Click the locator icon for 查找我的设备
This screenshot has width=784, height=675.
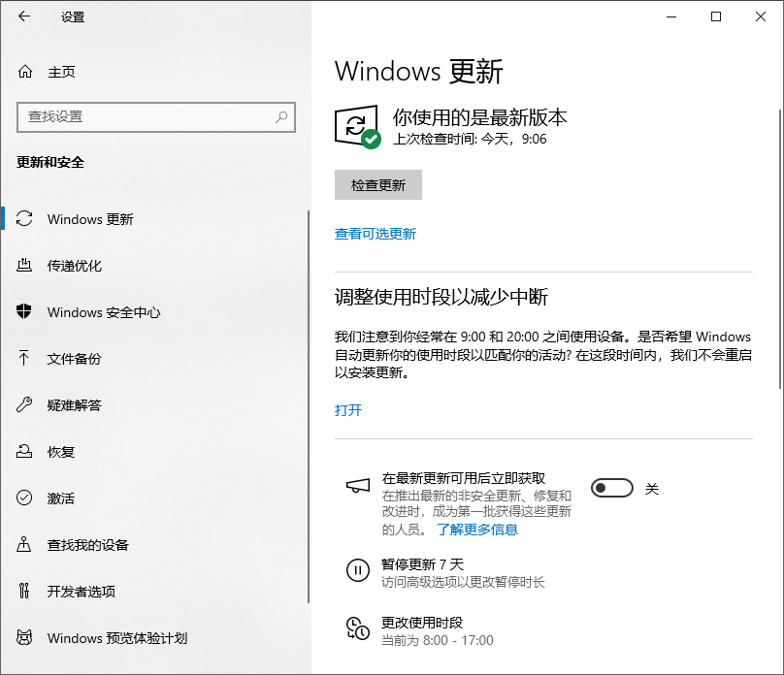(23, 544)
